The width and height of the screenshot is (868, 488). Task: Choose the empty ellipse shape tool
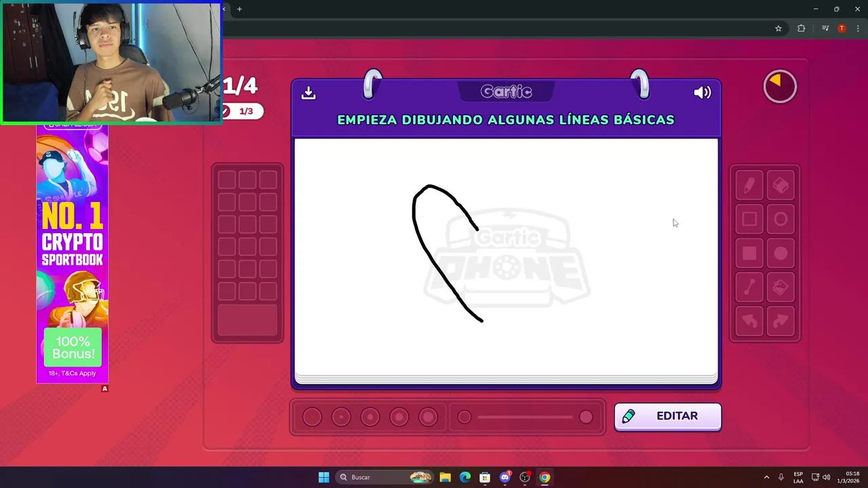[x=781, y=219]
